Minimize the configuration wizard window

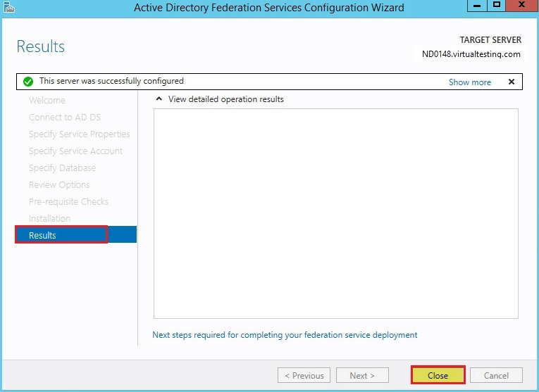(x=477, y=5)
